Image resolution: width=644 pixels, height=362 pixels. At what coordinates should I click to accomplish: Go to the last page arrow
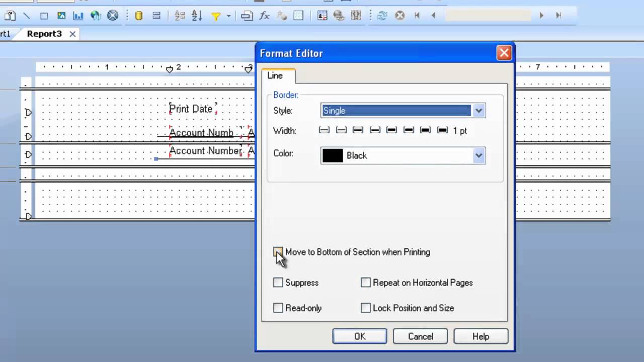tap(558, 16)
